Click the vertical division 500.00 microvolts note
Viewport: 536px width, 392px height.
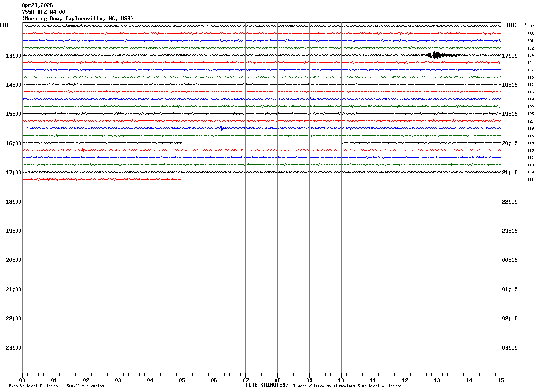tap(57, 386)
